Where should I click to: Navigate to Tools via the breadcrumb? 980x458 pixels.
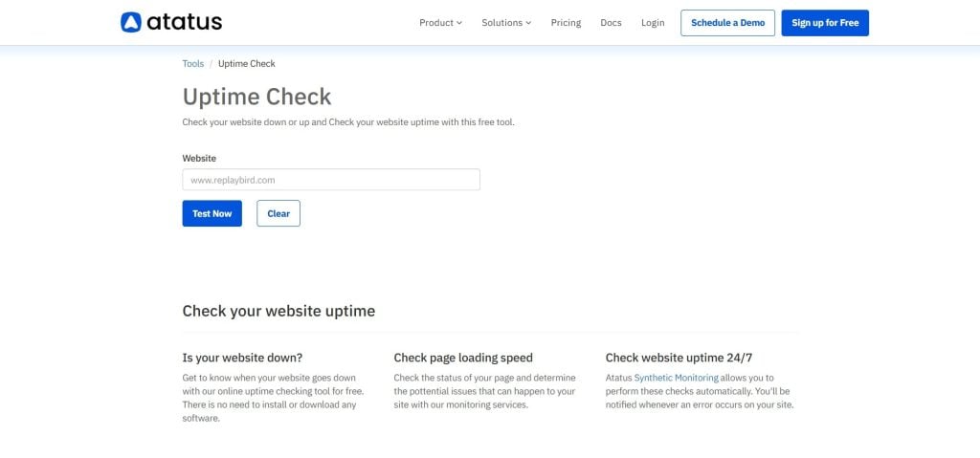click(x=193, y=64)
